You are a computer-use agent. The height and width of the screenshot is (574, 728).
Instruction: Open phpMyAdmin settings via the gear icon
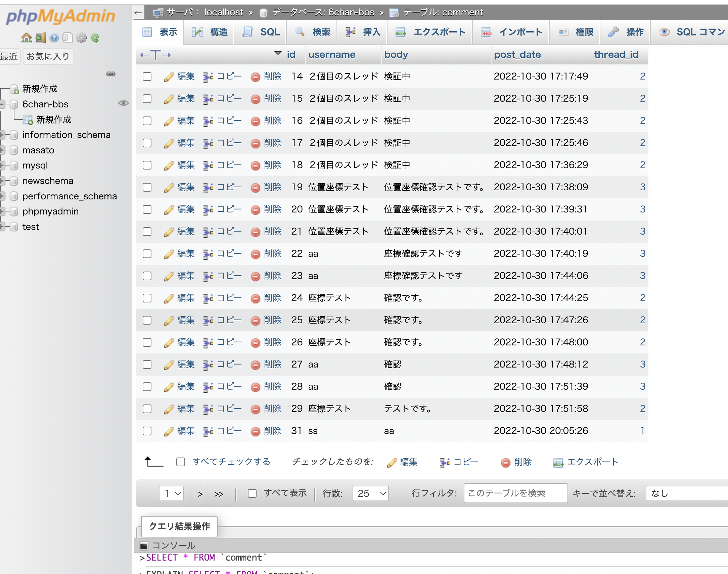81,38
